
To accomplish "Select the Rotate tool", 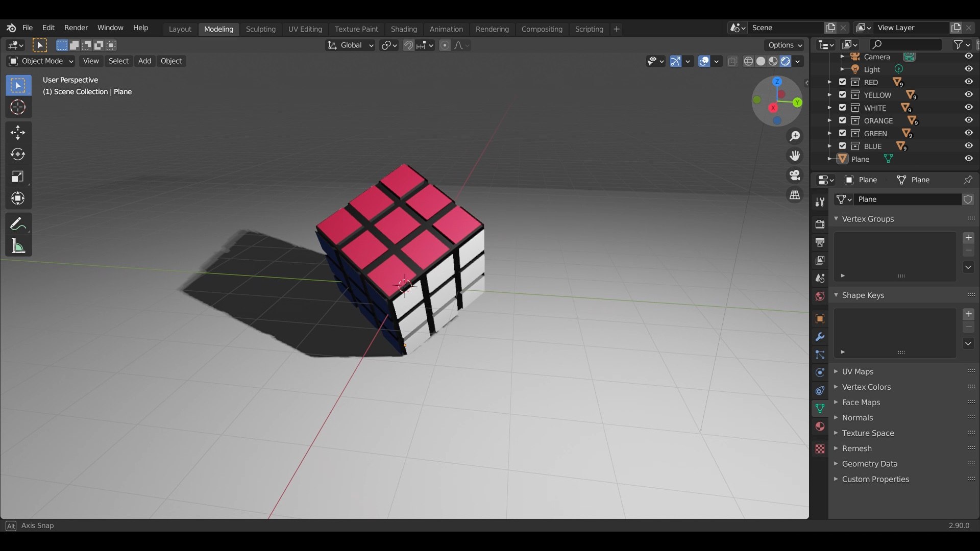I will (x=18, y=155).
